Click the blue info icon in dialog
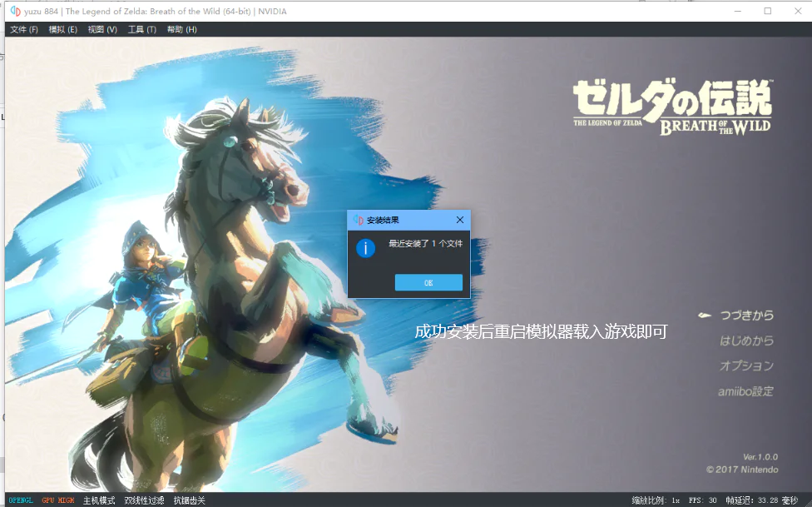The image size is (812, 507). pos(365,248)
